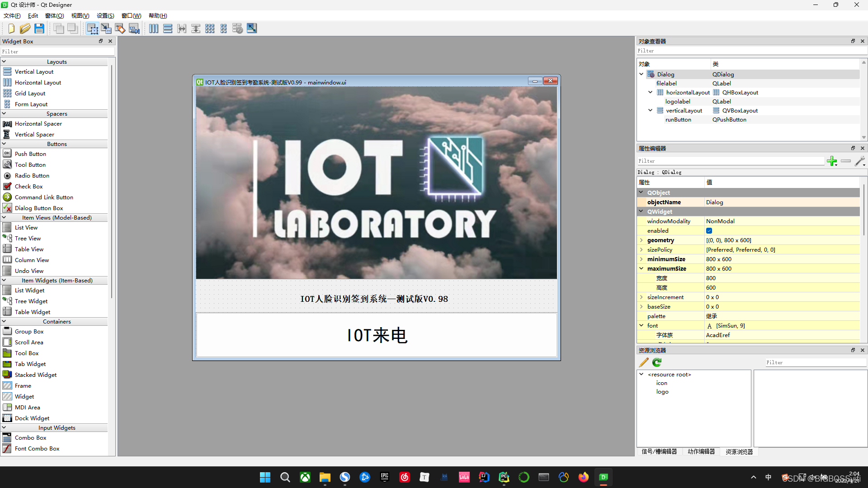868x488 pixels.
Task: Click the Save form toolbar icon
Action: point(39,28)
